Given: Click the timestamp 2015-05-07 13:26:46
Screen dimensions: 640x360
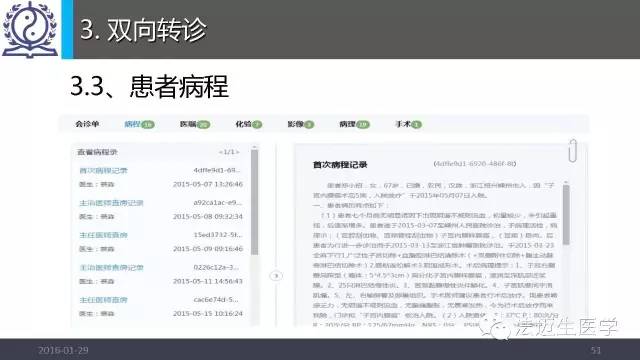Looking at the screenshot, I should [x=208, y=184].
